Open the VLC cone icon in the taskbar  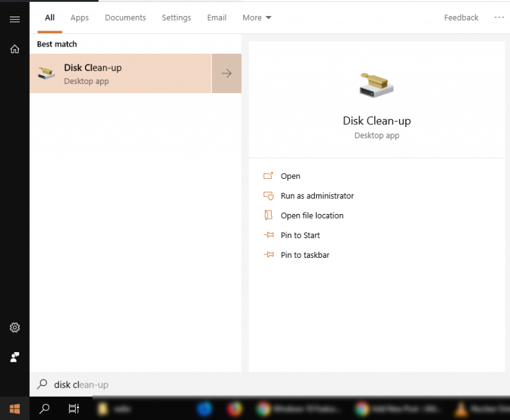[x=461, y=409]
